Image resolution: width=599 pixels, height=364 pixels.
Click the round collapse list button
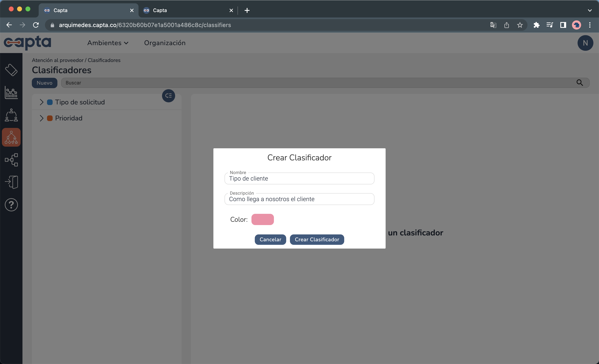click(x=168, y=96)
